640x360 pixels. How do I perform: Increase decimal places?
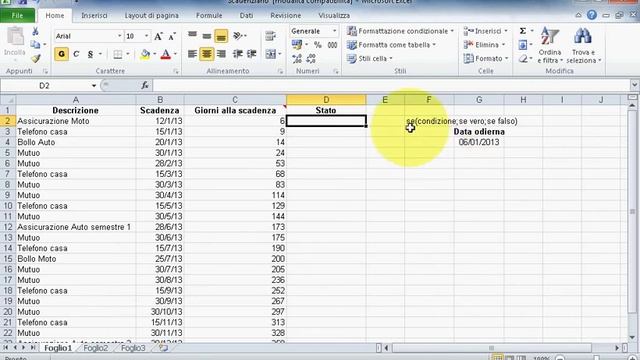point(297,58)
